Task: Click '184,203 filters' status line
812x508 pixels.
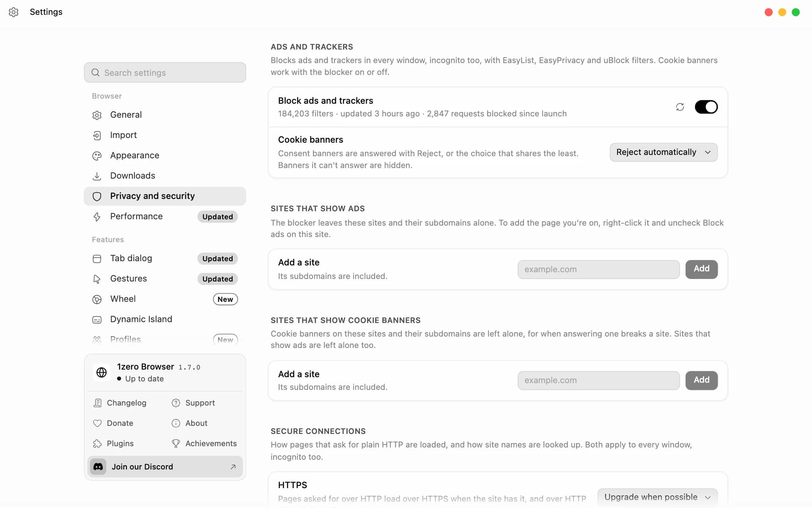Action: [422, 113]
